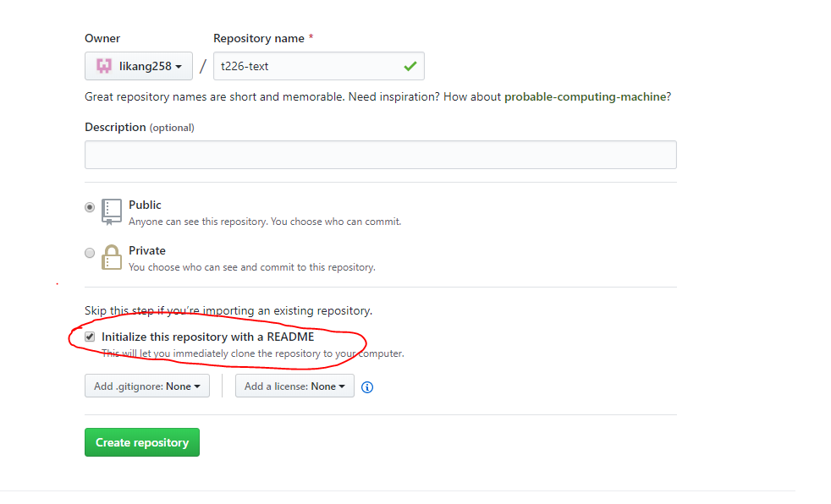The image size is (831, 504).
Task: Select the Private radio button
Action: 90,253
